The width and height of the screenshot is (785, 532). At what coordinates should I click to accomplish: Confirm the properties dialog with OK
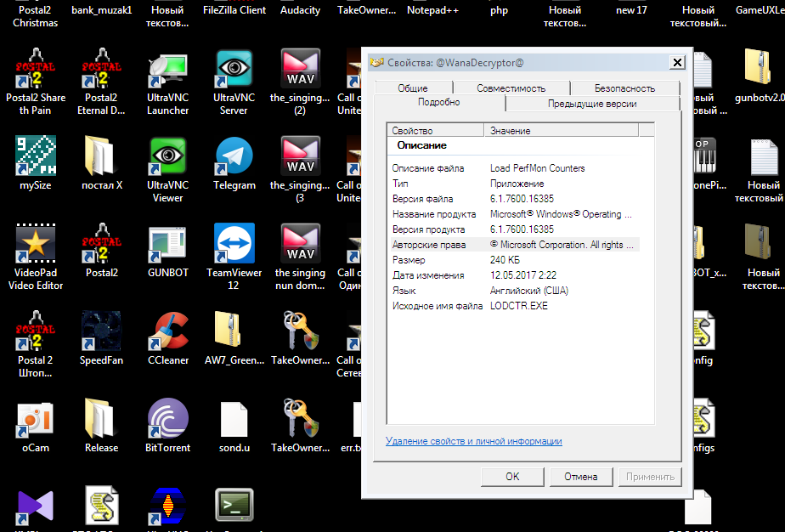click(x=512, y=477)
